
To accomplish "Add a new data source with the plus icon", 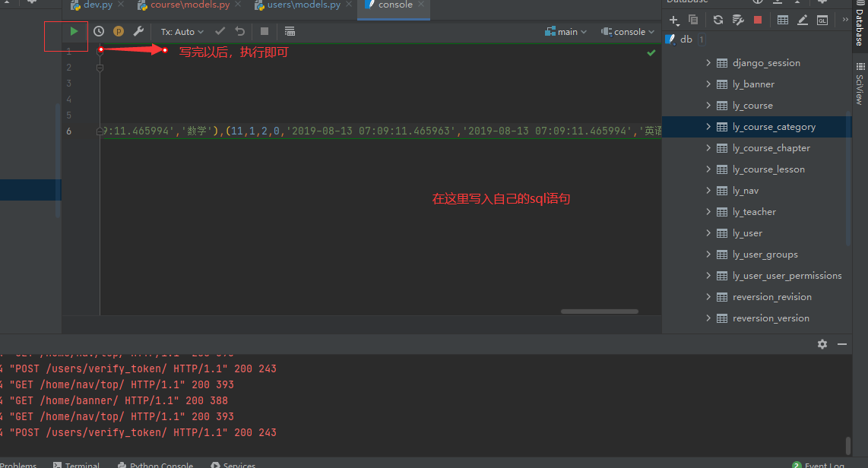I will pyautogui.click(x=673, y=20).
